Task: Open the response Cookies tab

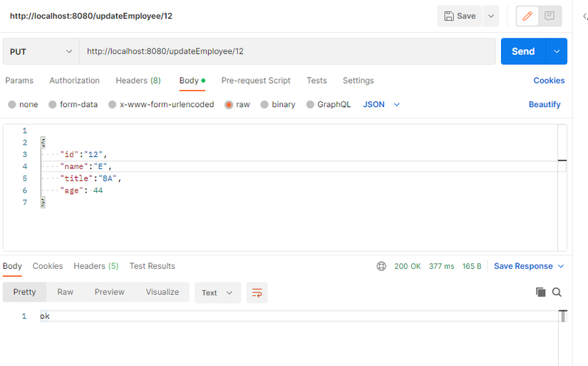Action: pos(48,266)
